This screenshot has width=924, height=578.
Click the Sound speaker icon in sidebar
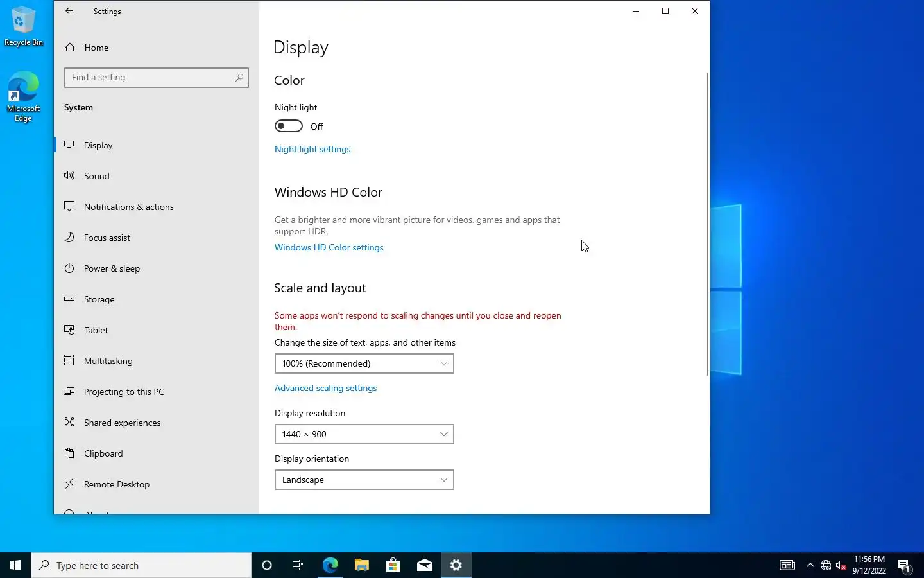(x=69, y=175)
